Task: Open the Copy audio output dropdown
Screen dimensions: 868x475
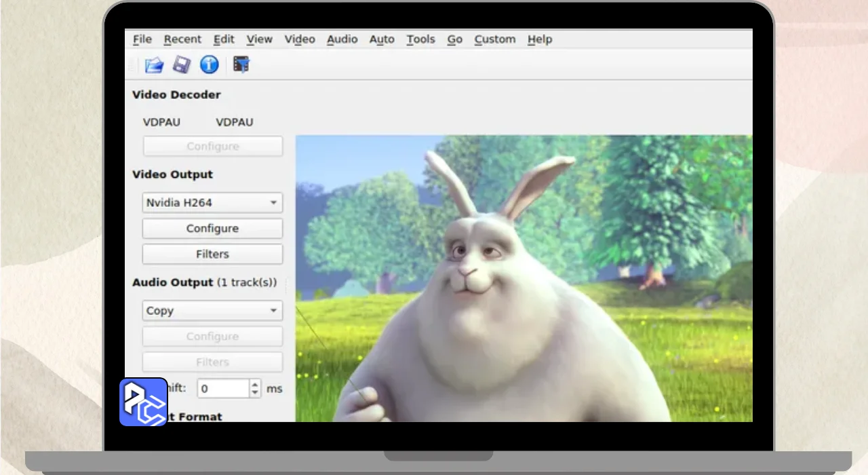Action: click(x=212, y=311)
